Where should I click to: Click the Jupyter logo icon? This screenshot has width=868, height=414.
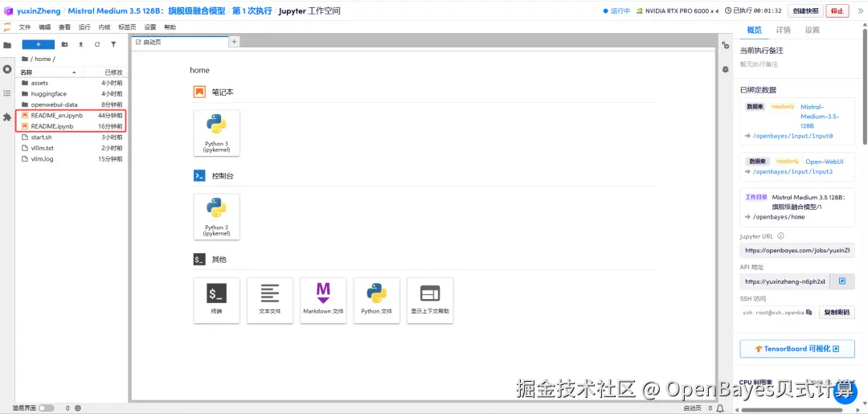pyautogui.click(x=7, y=27)
